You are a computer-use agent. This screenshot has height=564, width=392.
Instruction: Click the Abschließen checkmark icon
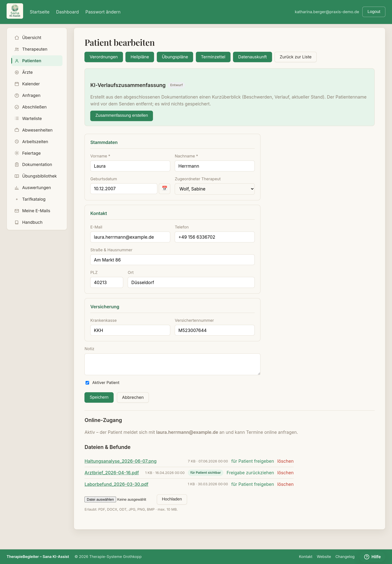point(17,107)
